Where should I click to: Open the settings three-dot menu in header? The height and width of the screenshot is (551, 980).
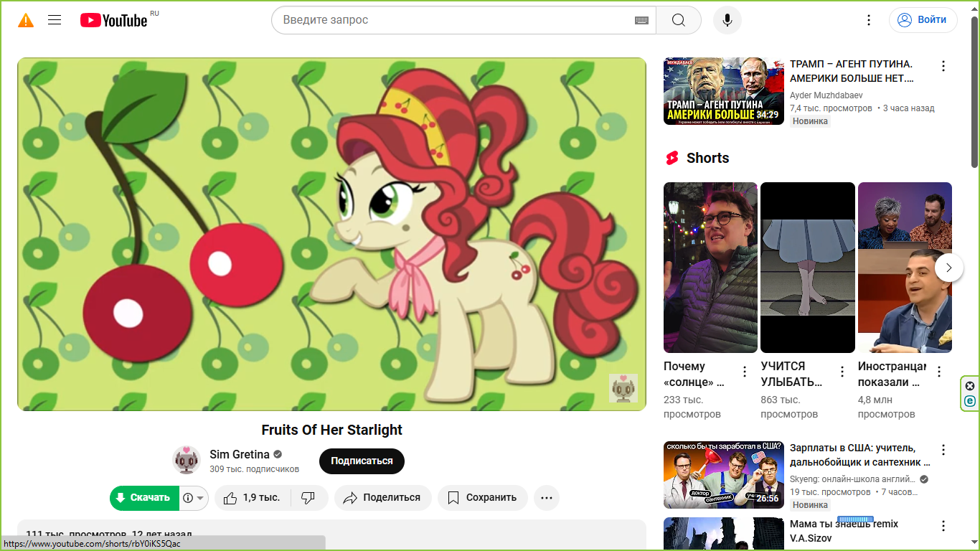[869, 20]
